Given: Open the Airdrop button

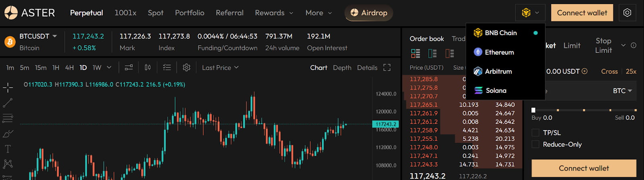Looking at the screenshot, I should pyautogui.click(x=369, y=13).
